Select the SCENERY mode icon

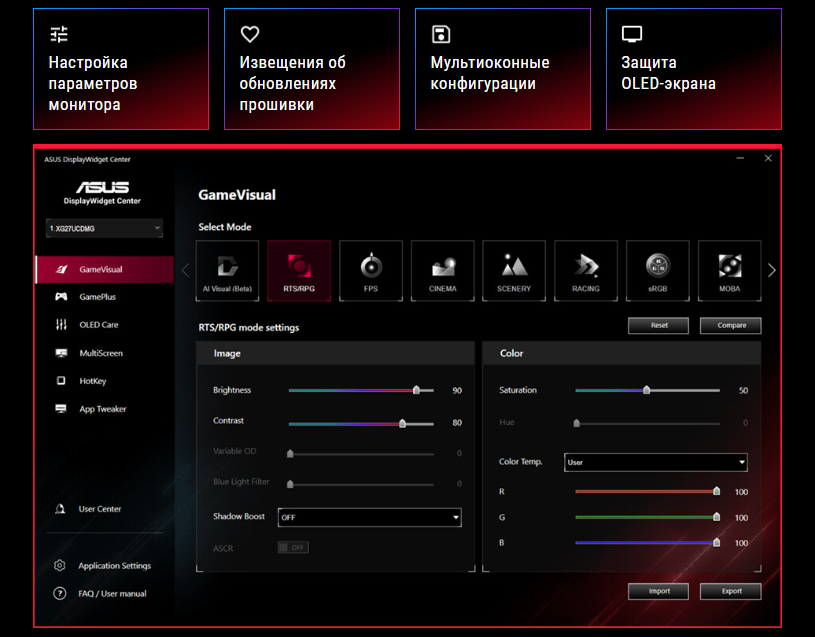coord(514,270)
